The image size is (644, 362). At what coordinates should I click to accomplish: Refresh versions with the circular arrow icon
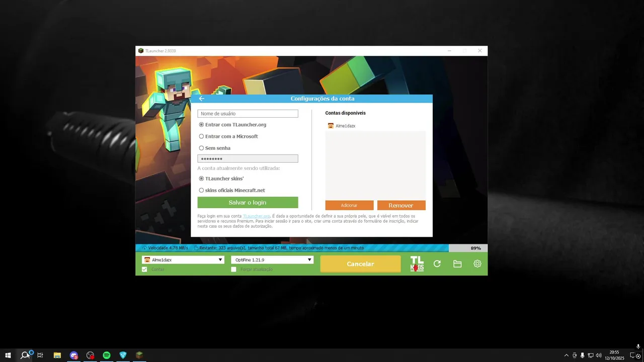[x=437, y=264]
